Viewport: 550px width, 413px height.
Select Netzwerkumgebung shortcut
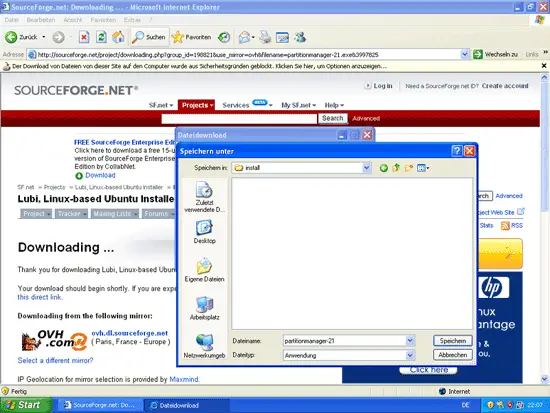[x=204, y=346]
